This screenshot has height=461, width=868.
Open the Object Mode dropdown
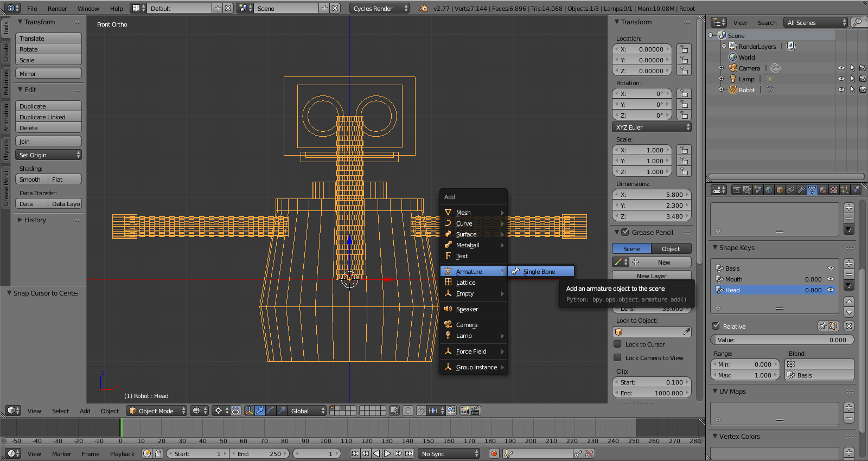157,411
